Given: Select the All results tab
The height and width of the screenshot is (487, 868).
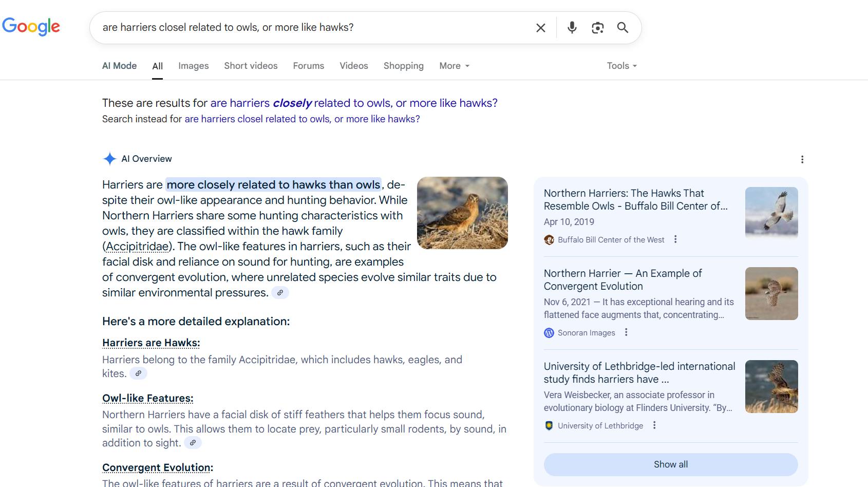Looking at the screenshot, I should pos(158,66).
